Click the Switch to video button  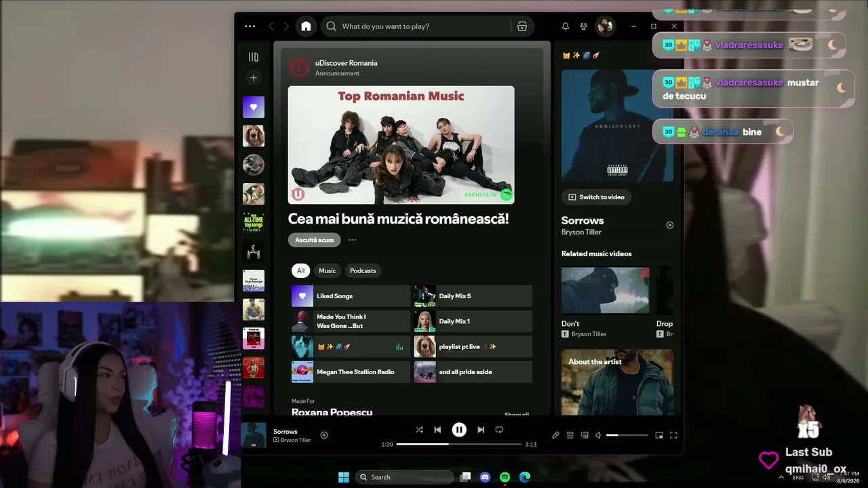597,197
